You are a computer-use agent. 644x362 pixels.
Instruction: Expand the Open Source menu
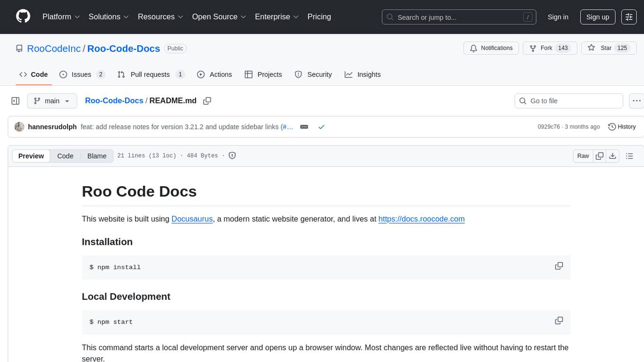pyautogui.click(x=219, y=17)
